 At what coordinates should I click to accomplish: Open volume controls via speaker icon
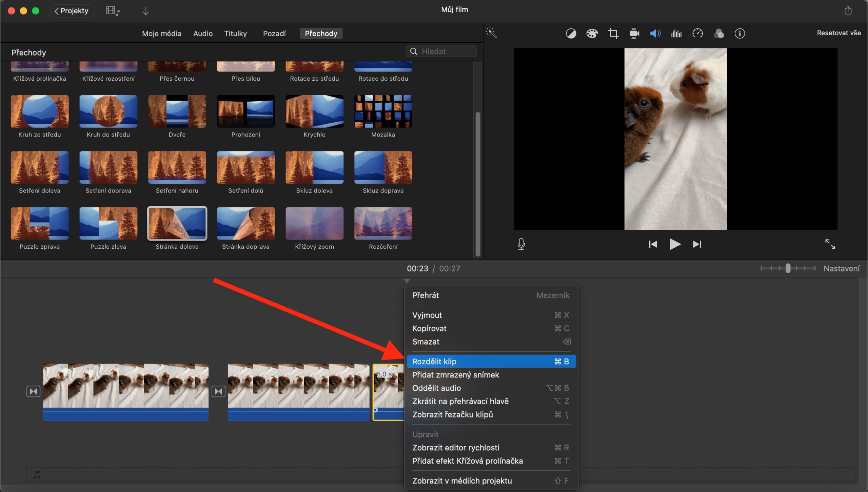coord(655,33)
